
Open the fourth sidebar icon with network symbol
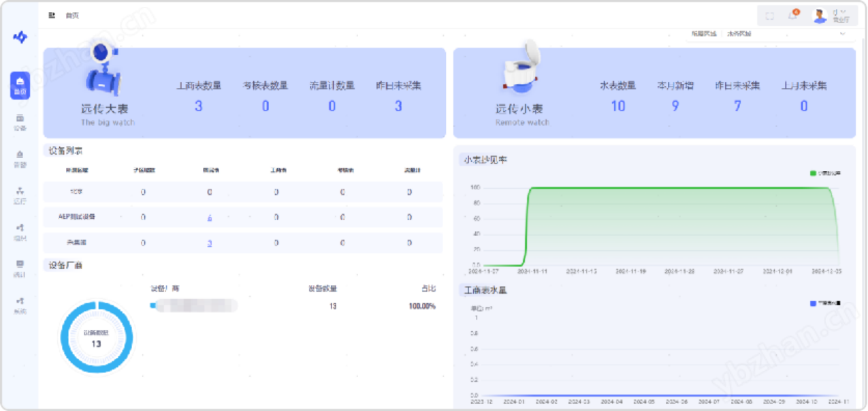pos(20,195)
